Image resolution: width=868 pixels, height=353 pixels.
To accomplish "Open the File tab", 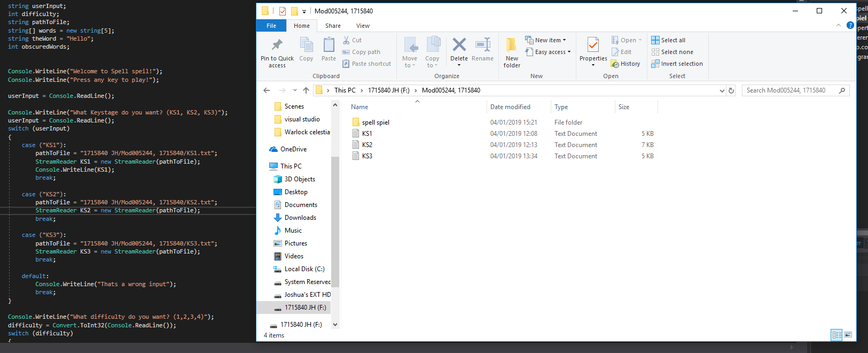I will [271, 26].
